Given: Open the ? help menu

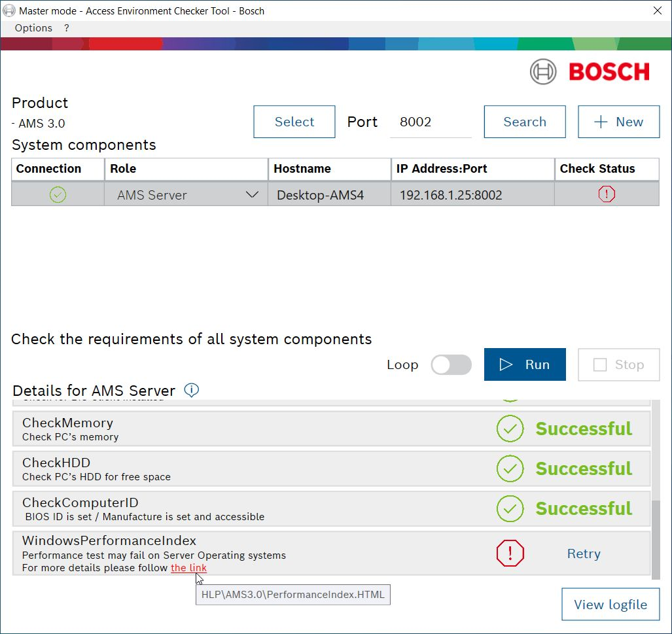Looking at the screenshot, I should (67, 28).
